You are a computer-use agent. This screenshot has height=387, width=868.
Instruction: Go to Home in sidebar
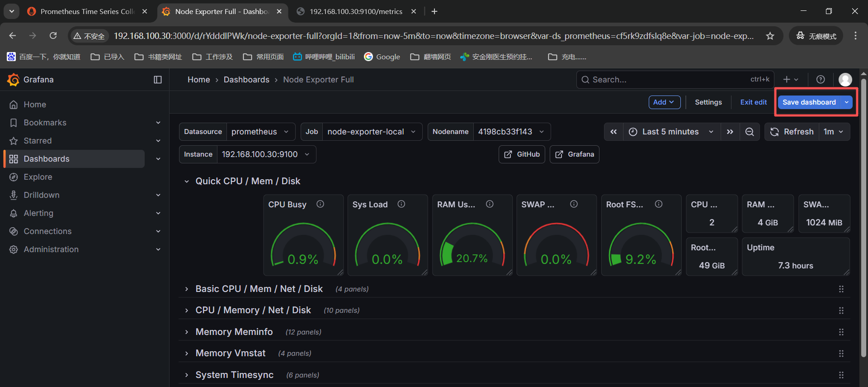pos(35,105)
